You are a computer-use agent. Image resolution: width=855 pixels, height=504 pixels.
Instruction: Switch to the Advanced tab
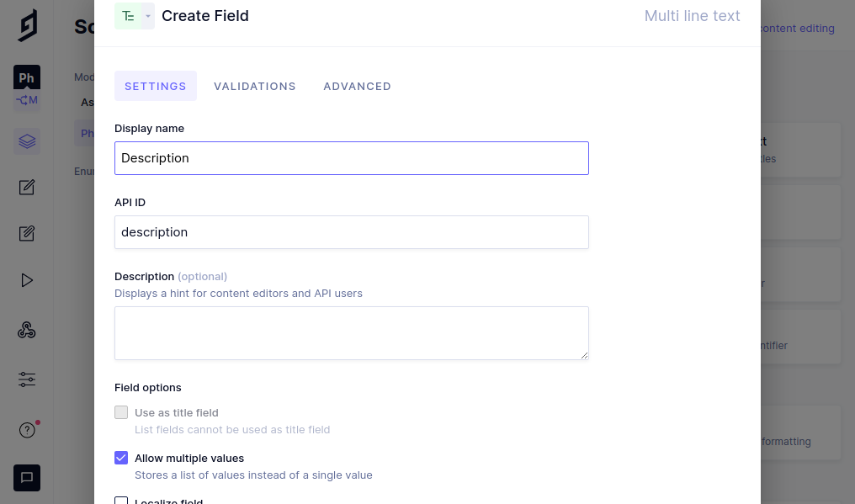click(x=357, y=86)
